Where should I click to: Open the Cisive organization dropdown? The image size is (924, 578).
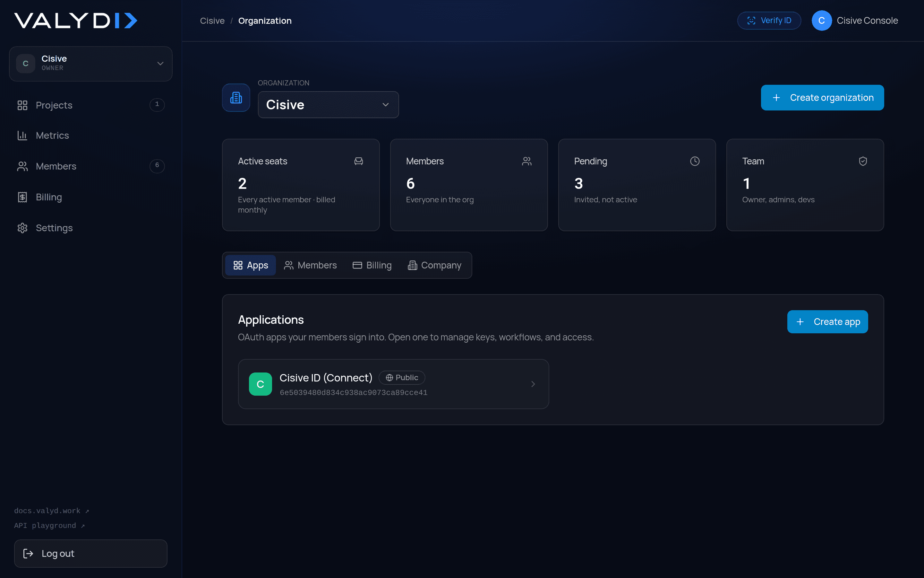[x=328, y=105]
